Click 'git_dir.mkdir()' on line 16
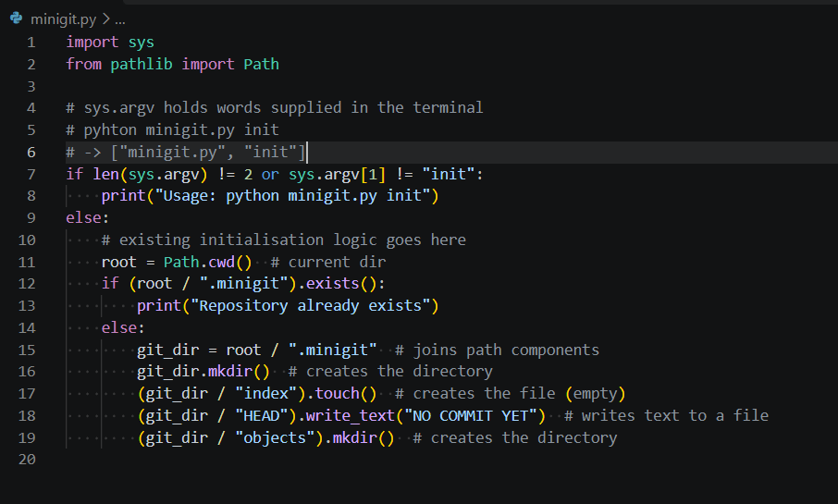838x504 pixels. [203, 372]
